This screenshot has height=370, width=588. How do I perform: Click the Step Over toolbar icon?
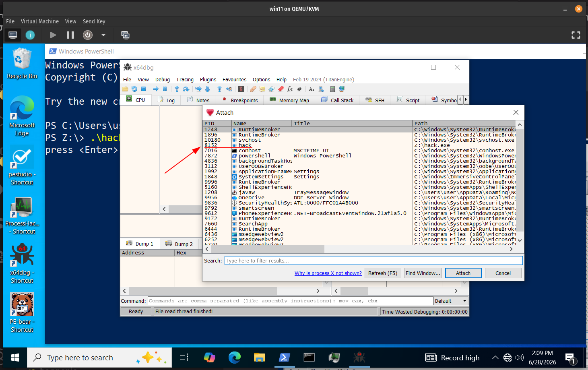186,89
